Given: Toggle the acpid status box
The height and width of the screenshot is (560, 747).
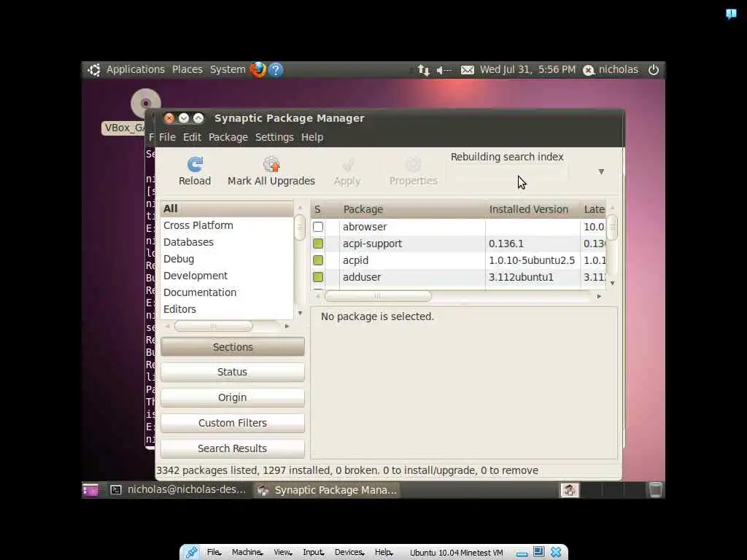Looking at the screenshot, I should pos(318,260).
